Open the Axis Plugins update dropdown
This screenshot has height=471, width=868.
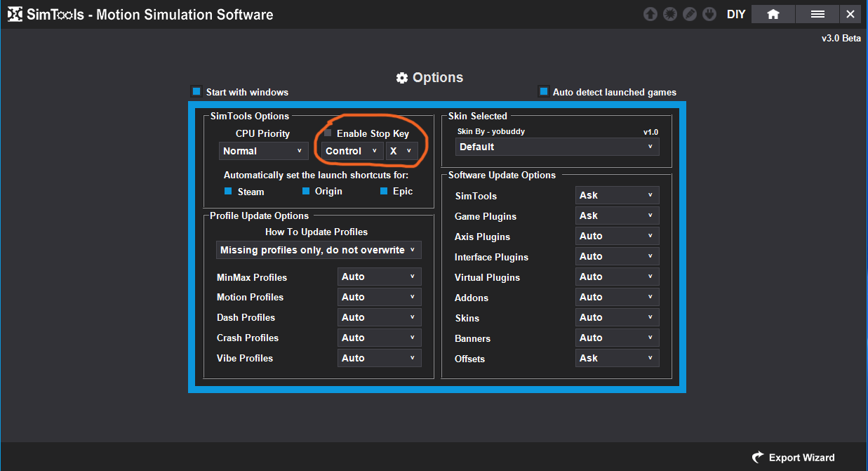point(617,236)
